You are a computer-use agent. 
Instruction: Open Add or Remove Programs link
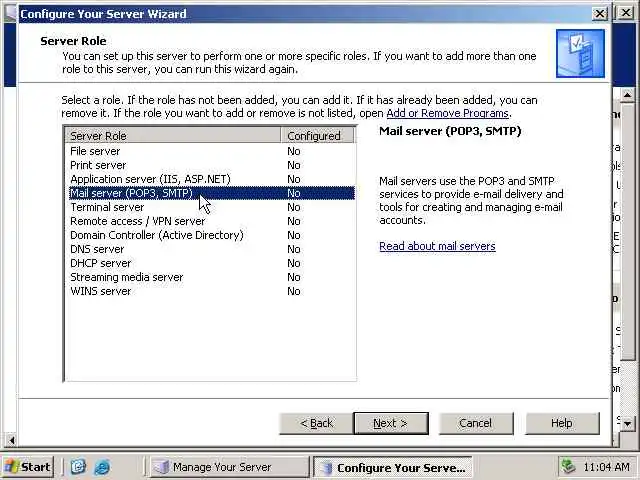(x=447, y=113)
